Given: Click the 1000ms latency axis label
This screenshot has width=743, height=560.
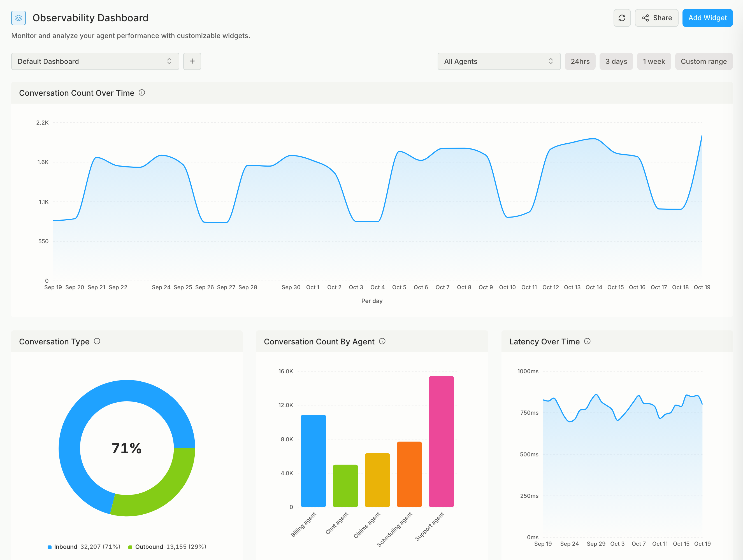Looking at the screenshot, I should click(528, 371).
